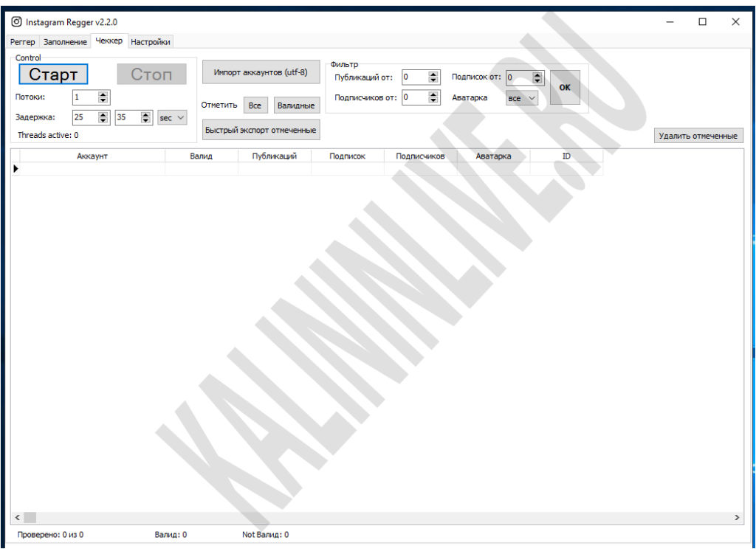Increase the Задержка 25 value

pyautogui.click(x=103, y=114)
